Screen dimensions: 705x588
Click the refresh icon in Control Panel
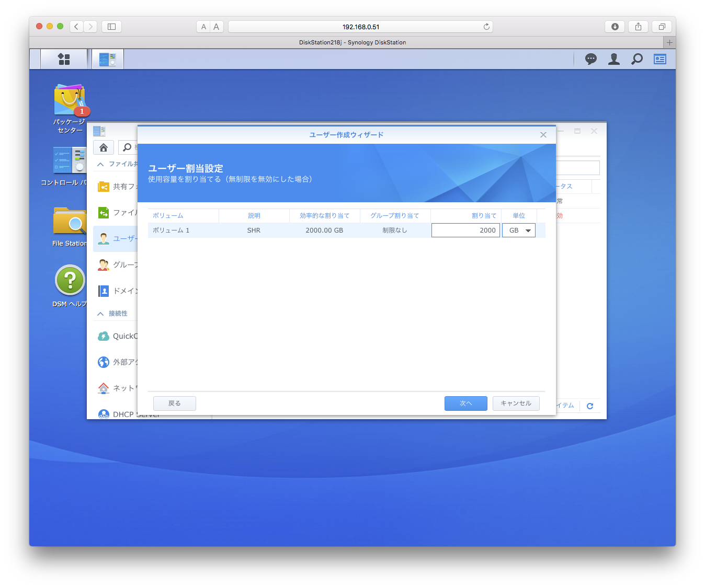coord(590,406)
